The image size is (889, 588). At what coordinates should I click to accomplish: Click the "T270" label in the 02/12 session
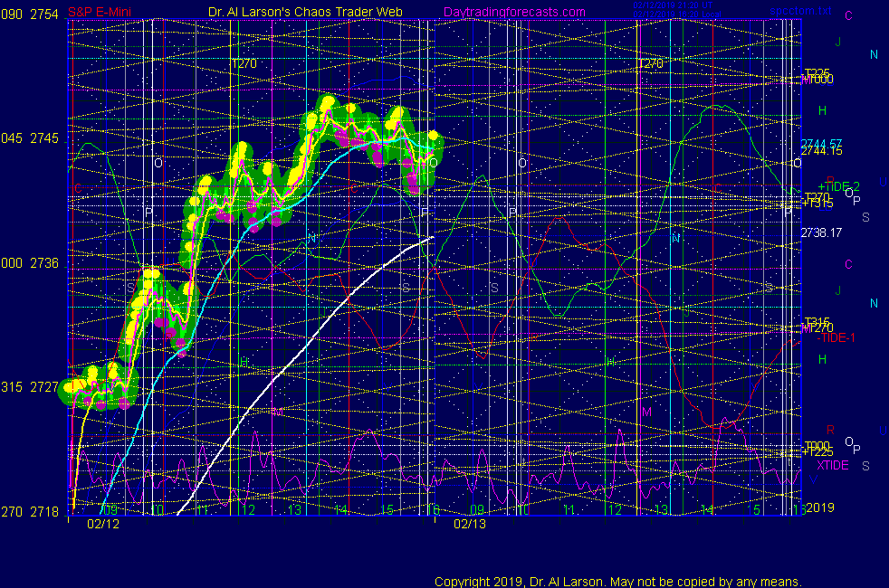(244, 64)
